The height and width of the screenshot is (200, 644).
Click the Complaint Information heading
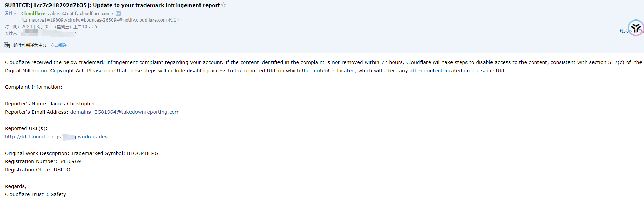(33, 87)
